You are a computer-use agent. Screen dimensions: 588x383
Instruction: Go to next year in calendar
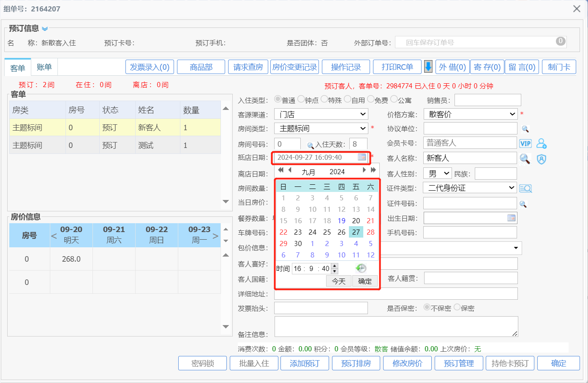[x=373, y=170]
